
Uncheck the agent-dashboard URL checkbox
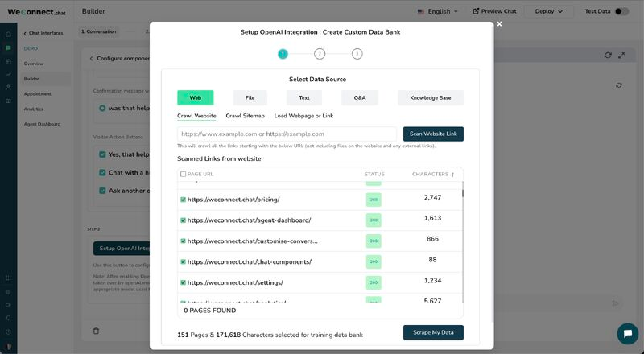184,220
